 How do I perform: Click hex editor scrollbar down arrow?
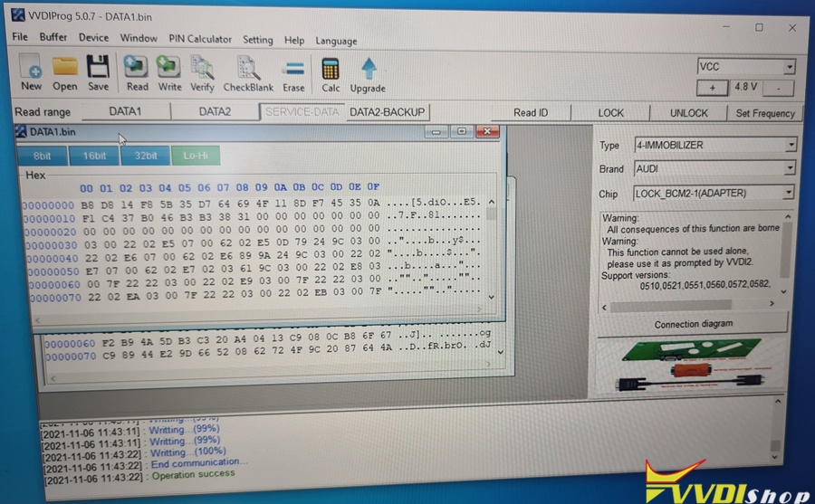point(491,297)
